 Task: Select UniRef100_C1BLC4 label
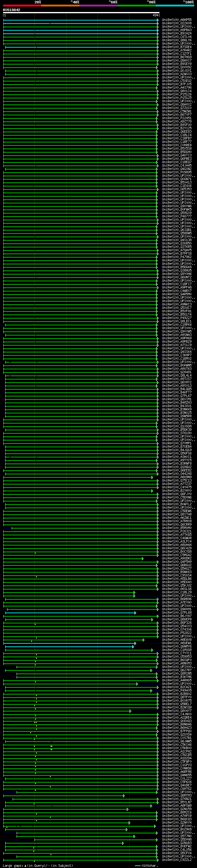177,135
